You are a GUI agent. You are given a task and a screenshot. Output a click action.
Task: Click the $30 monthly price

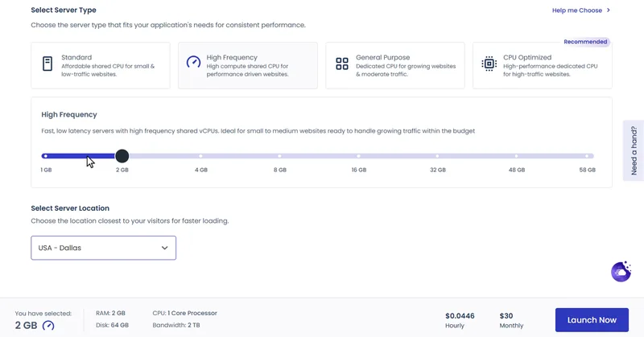tap(506, 315)
